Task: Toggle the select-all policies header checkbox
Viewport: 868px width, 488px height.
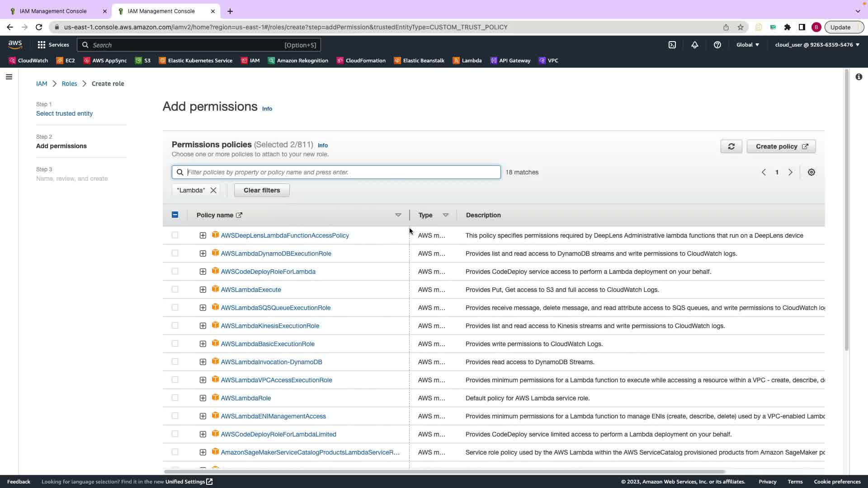Action: (x=175, y=215)
